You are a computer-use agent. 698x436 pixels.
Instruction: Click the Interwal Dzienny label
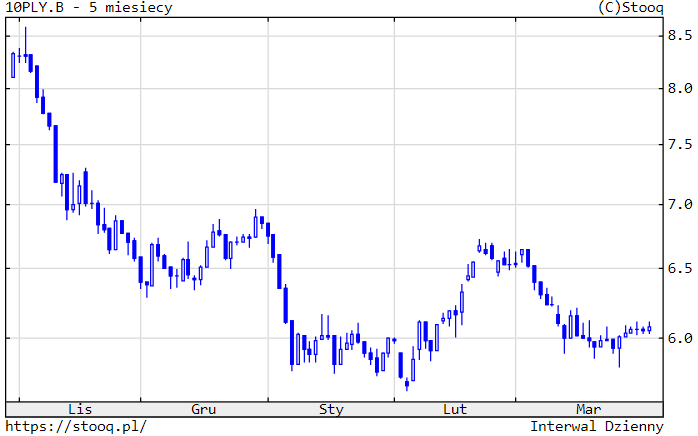tap(597, 426)
